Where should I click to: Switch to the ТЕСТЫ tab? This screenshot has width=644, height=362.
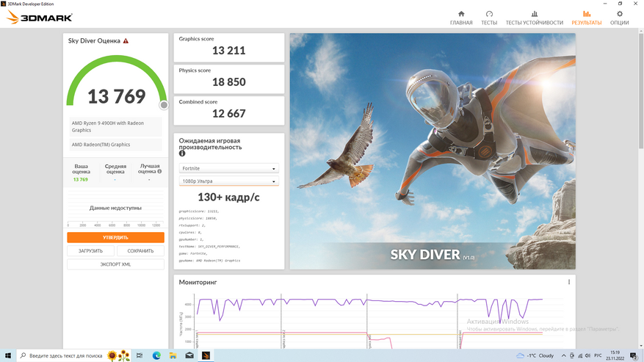pyautogui.click(x=489, y=18)
